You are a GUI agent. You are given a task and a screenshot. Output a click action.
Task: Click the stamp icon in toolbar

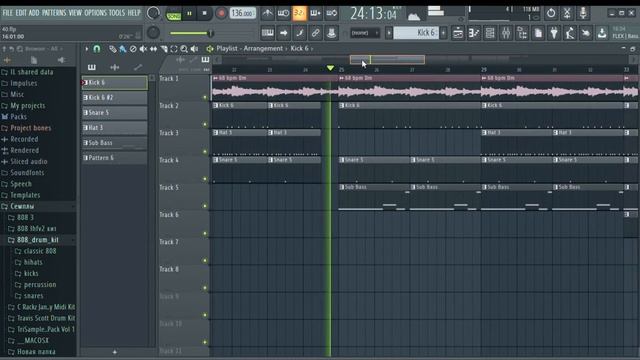(x=331, y=33)
